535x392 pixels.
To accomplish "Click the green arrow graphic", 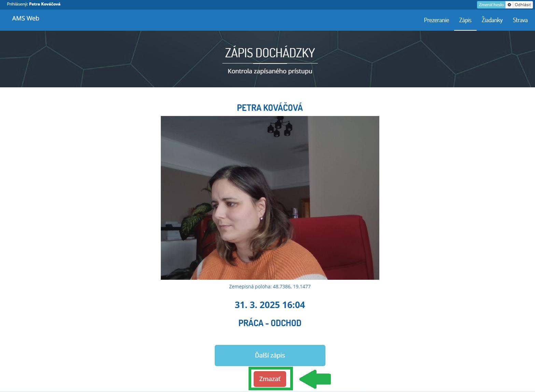I will (314, 379).
